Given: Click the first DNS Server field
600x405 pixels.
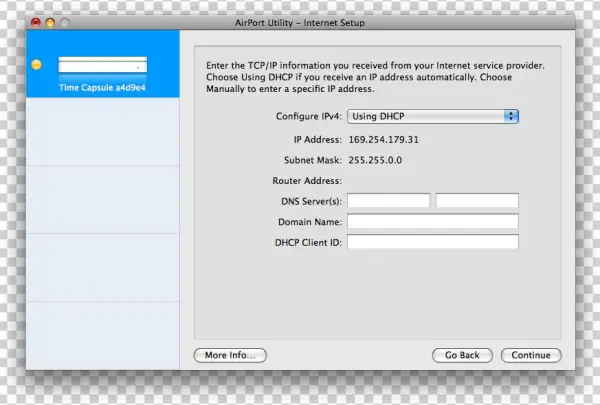Looking at the screenshot, I should (388, 201).
